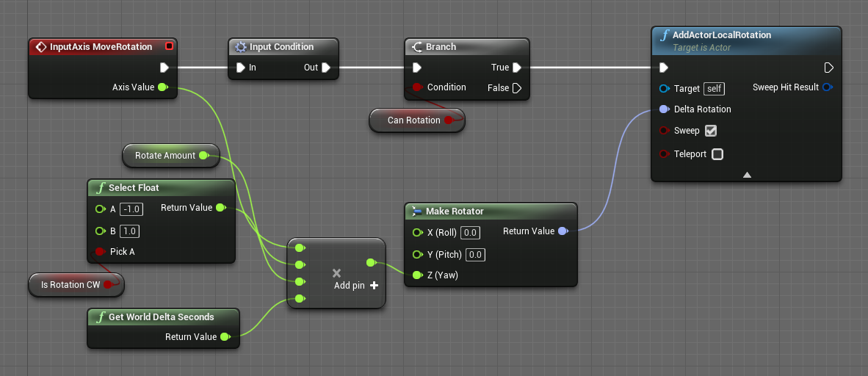
Task: Click the X (Roll) input pin
Action: point(418,233)
